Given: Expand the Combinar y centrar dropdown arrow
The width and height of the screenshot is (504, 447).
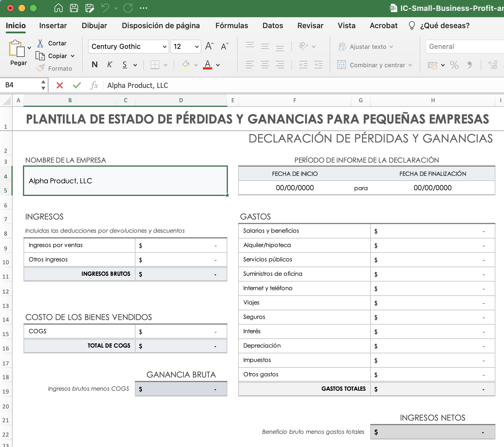Looking at the screenshot, I should [x=410, y=65].
